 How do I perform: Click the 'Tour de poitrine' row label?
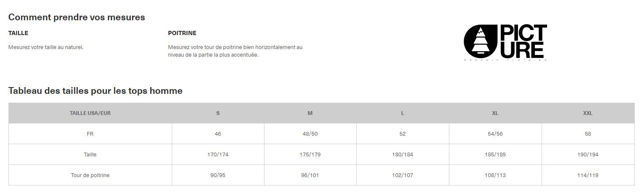(x=90, y=175)
